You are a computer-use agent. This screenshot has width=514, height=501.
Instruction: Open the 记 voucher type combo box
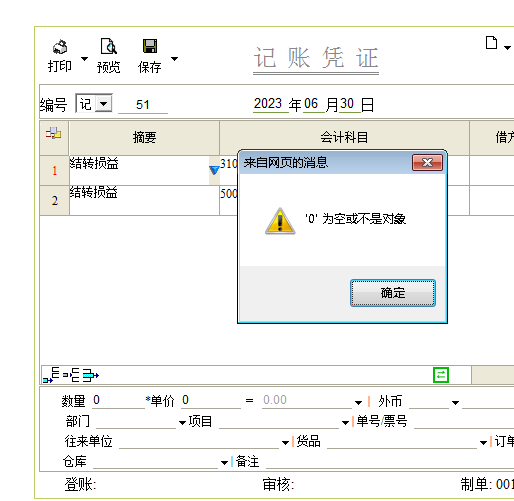[94, 104]
